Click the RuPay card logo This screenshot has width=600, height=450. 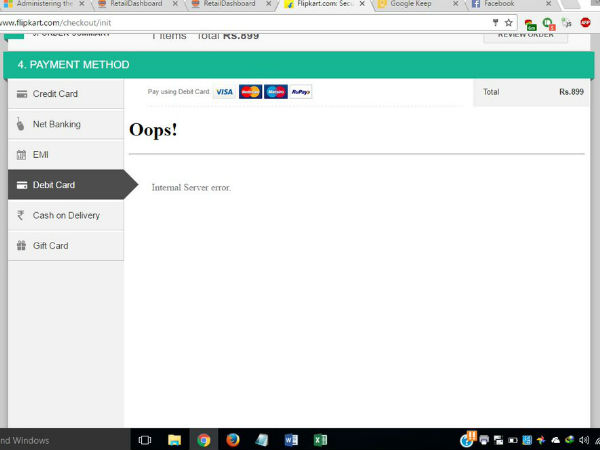coord(301,92)
